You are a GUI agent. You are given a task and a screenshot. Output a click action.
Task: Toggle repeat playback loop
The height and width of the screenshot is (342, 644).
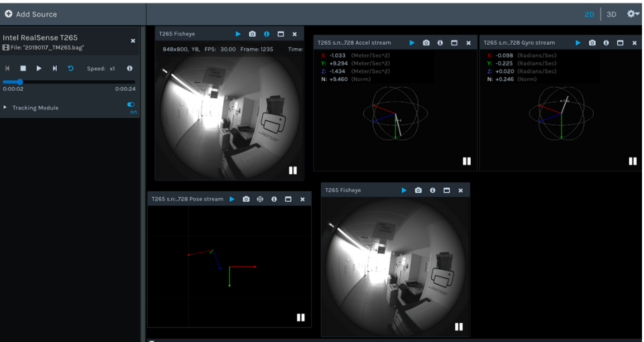click(x=71, y=69)
